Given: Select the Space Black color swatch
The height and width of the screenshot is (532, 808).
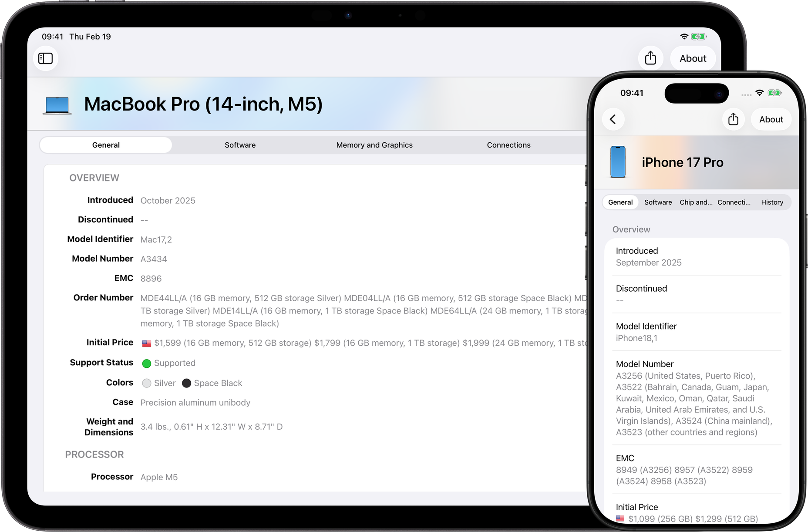Looking at the screenshot, I should coord(186,383).
